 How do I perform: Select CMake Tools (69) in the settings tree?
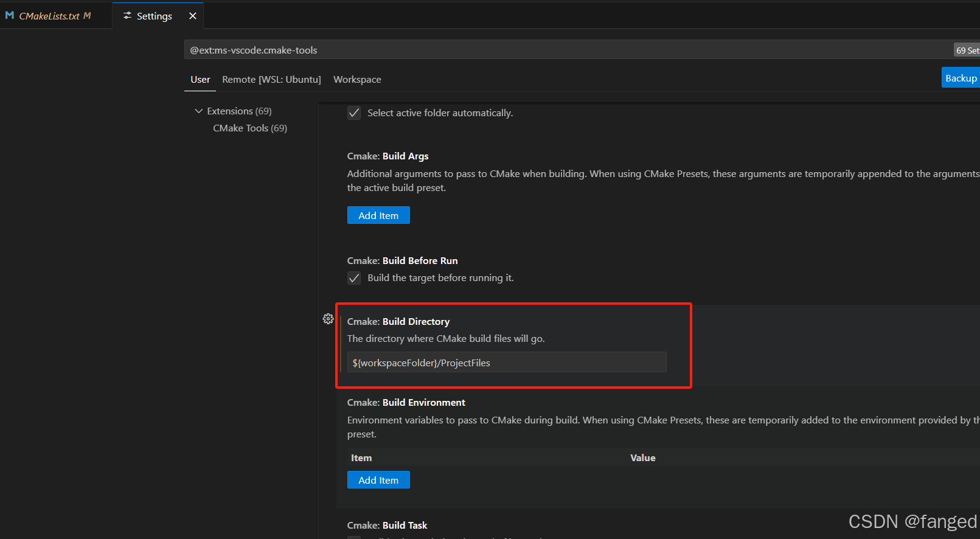point(250,128)
